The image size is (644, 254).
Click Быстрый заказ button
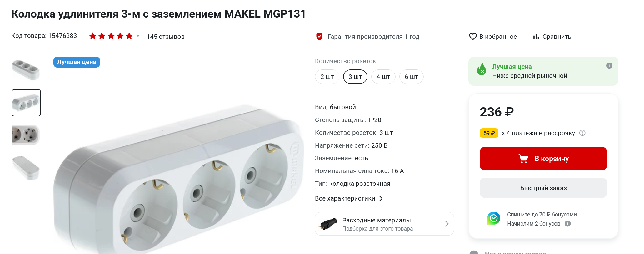pos(543,188)
